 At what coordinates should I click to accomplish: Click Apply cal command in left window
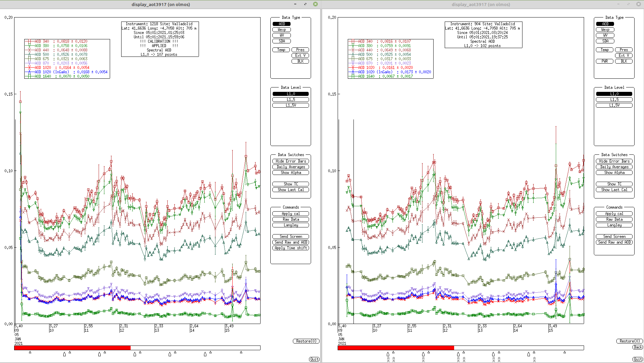pyautogui.click(x=291, y=214)
